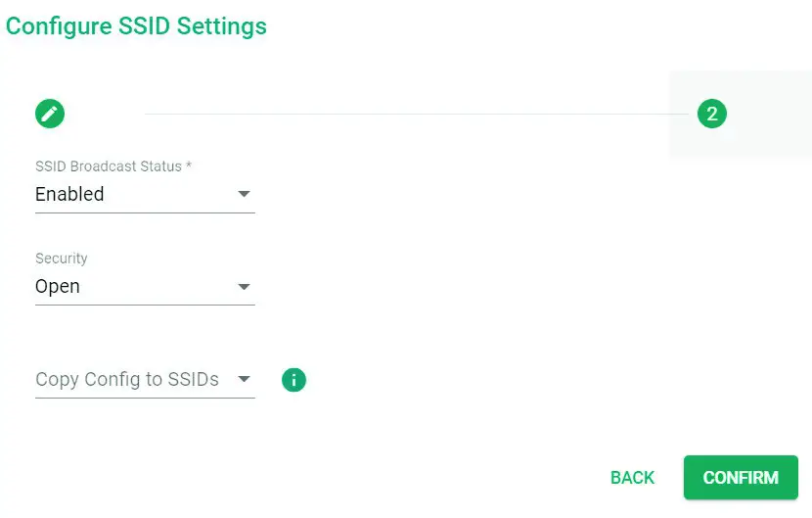Open the Security dropdown arrow
Image resolution: width=812 pixels, height=518 pixels.
[x=244, y=287]
